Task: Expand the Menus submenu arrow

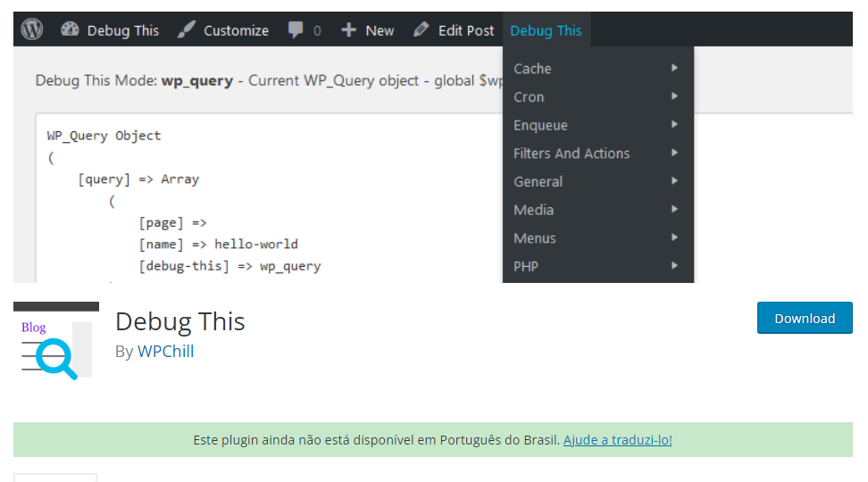Action: tap(674, 237)
